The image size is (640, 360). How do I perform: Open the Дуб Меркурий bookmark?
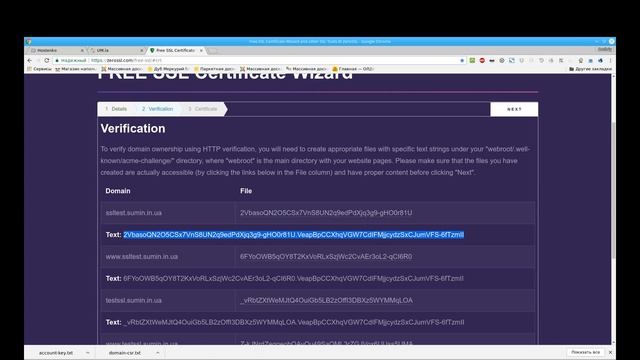pyautogui.click(x=168, y=69)
